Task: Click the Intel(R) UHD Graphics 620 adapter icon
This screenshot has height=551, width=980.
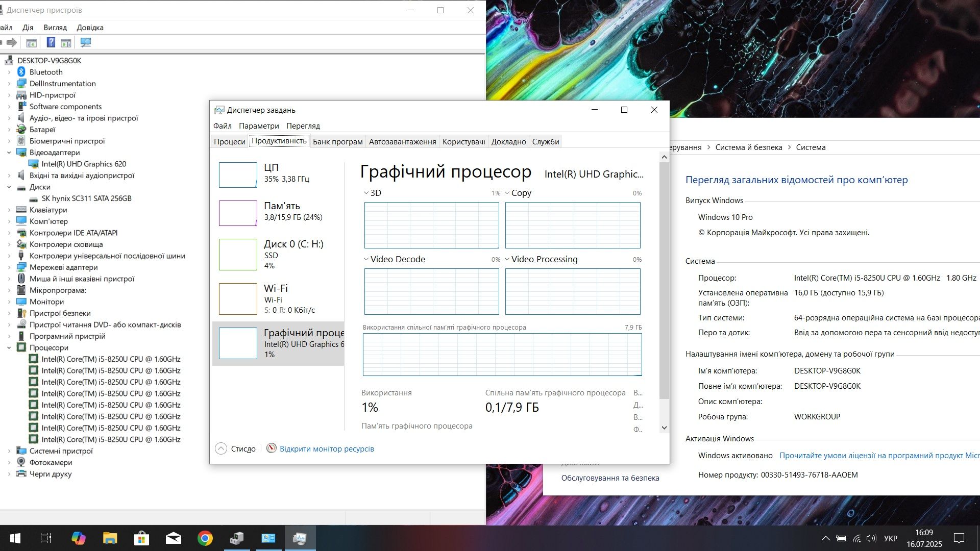Action: click(33, 164)
